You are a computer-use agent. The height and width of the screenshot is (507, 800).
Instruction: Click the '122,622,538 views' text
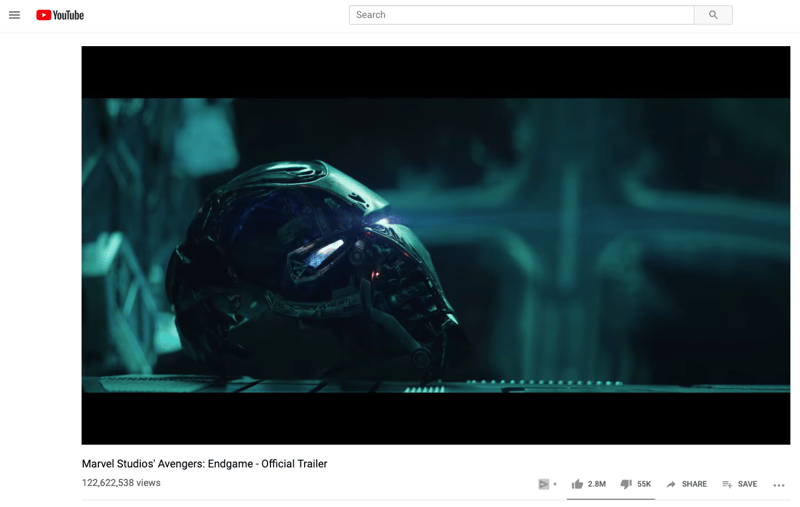tap(121, 483)
